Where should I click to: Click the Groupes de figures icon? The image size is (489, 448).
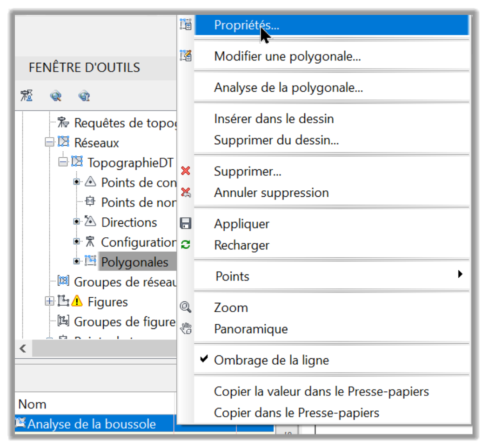click(x=64, y=321)
